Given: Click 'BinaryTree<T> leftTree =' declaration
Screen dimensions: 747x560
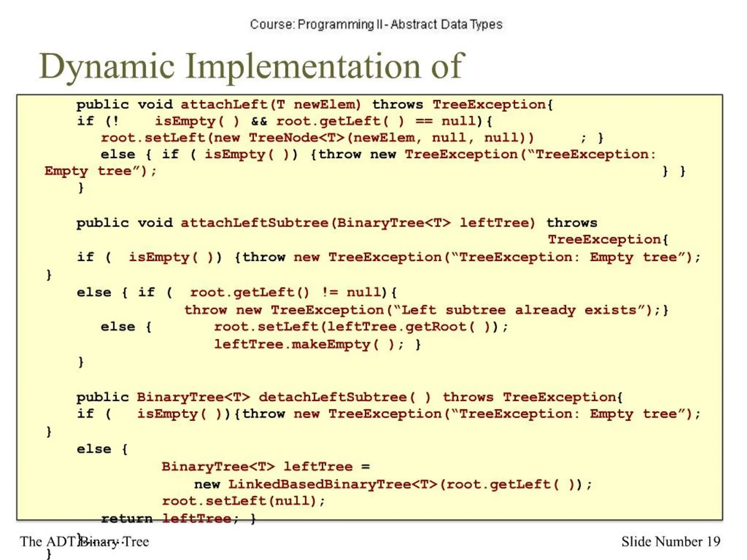Looking at the screenshot, I should pos(265,467).
